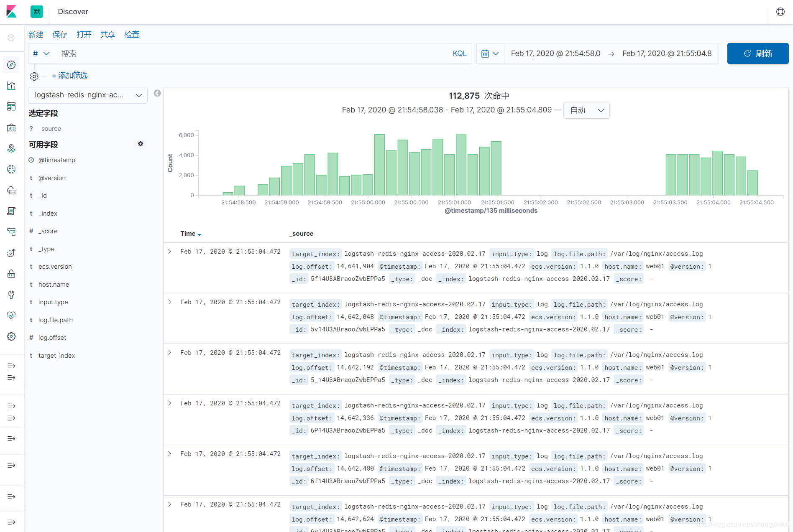Screen dimensions: 793x532
Task: Expand the log row with offset 14,642,192
Action: coord(170,353)
